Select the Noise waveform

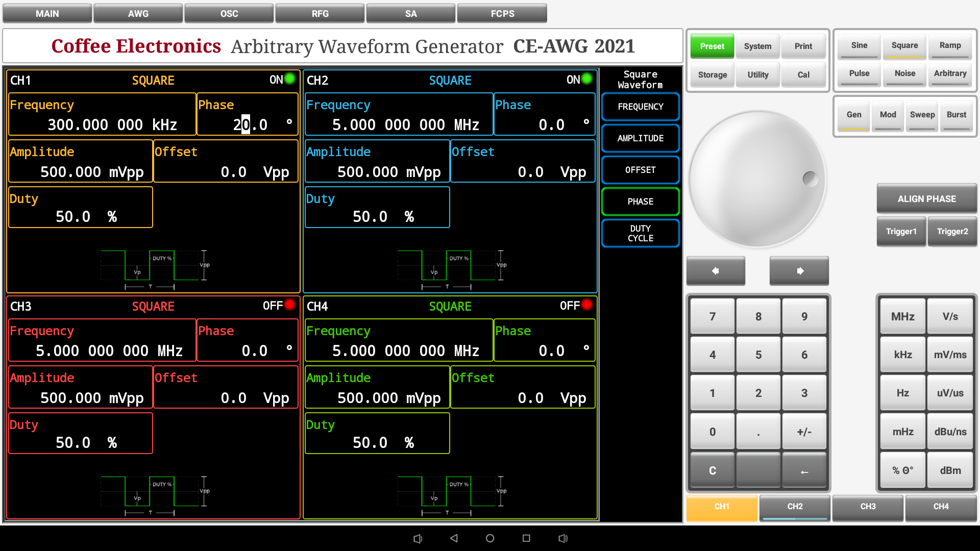point(904,74)
